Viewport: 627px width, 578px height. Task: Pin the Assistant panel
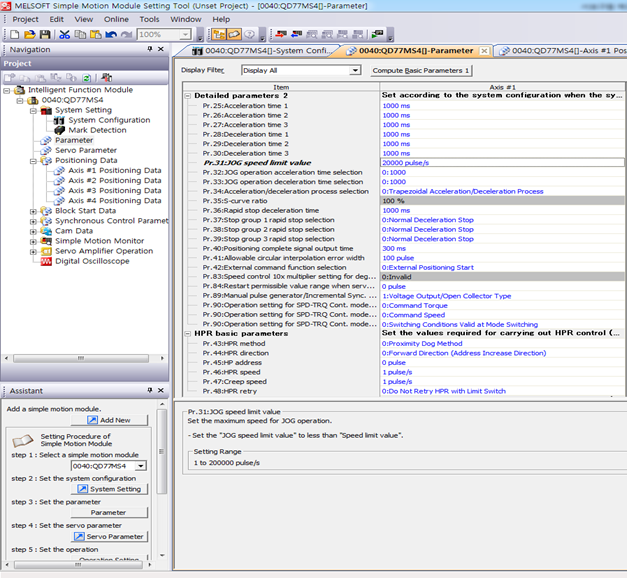tap(150, 390)
